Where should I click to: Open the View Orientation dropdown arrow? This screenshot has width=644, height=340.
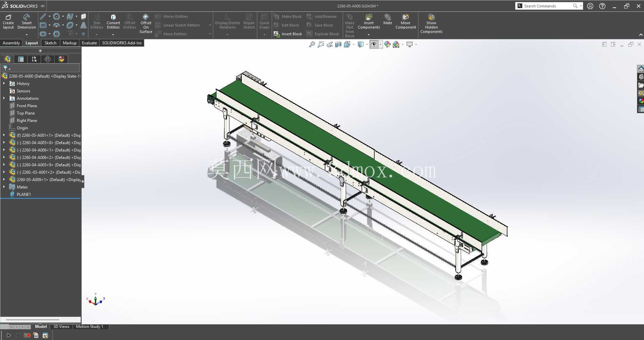point(353,44)
